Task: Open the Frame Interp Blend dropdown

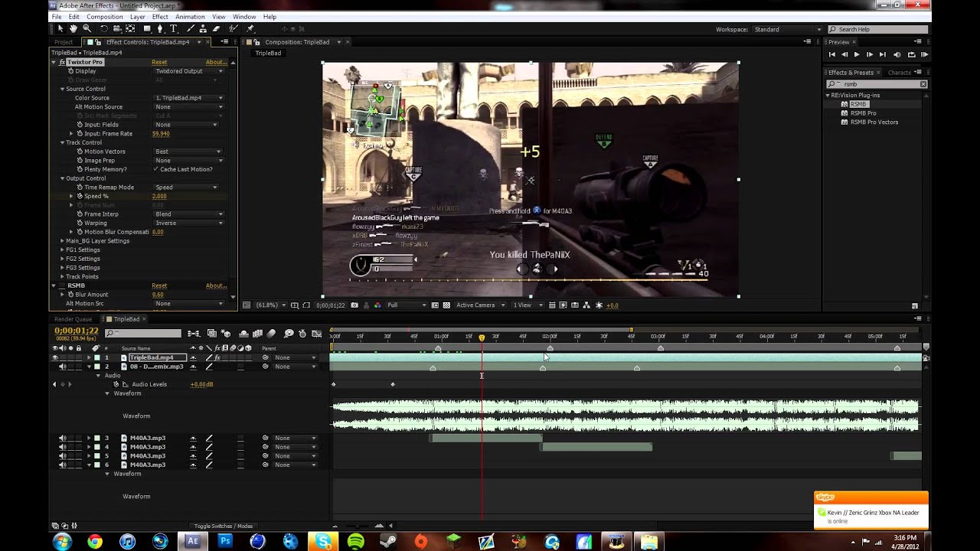Action: (189, 214)
